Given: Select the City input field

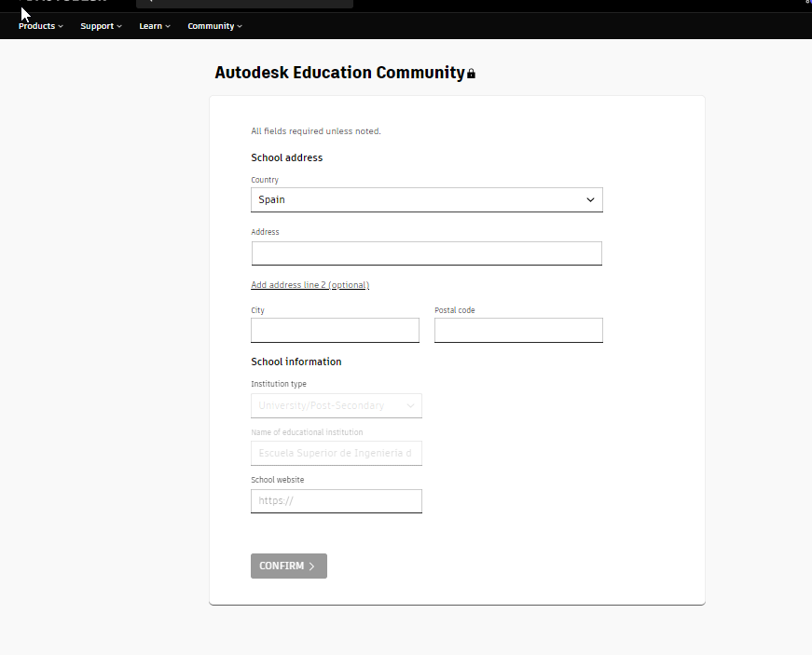Looking at the screenshot, I should 335,330.
